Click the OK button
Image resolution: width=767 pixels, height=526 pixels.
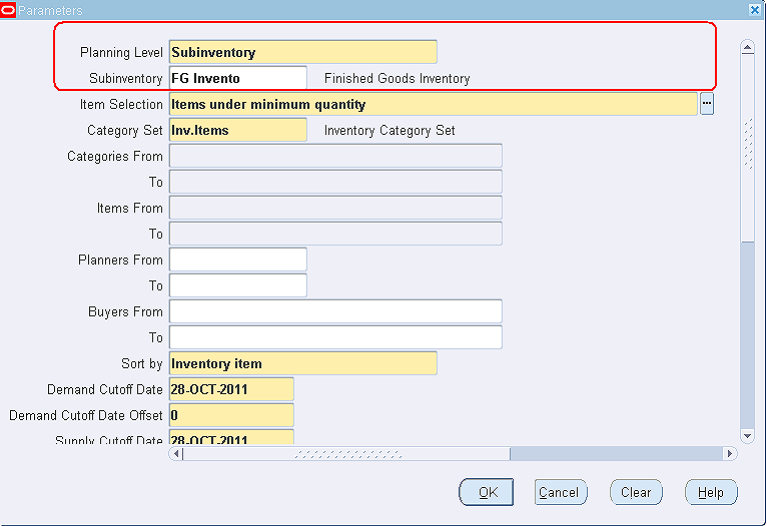point(486,492)
